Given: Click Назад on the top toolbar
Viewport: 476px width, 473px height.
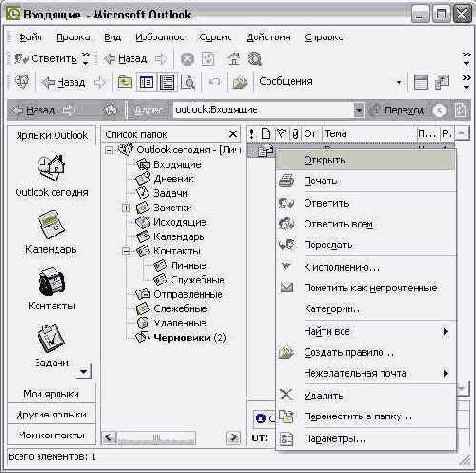Looking at the screenshot, I should pyautogui.click(x=126, y=59).
